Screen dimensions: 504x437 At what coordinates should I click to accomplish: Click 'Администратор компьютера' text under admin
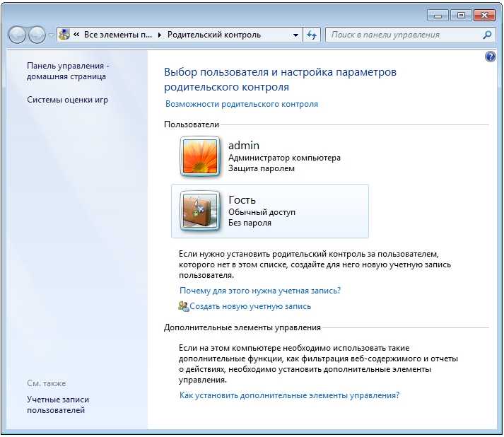pyautogui.click(x=284, y=158)
